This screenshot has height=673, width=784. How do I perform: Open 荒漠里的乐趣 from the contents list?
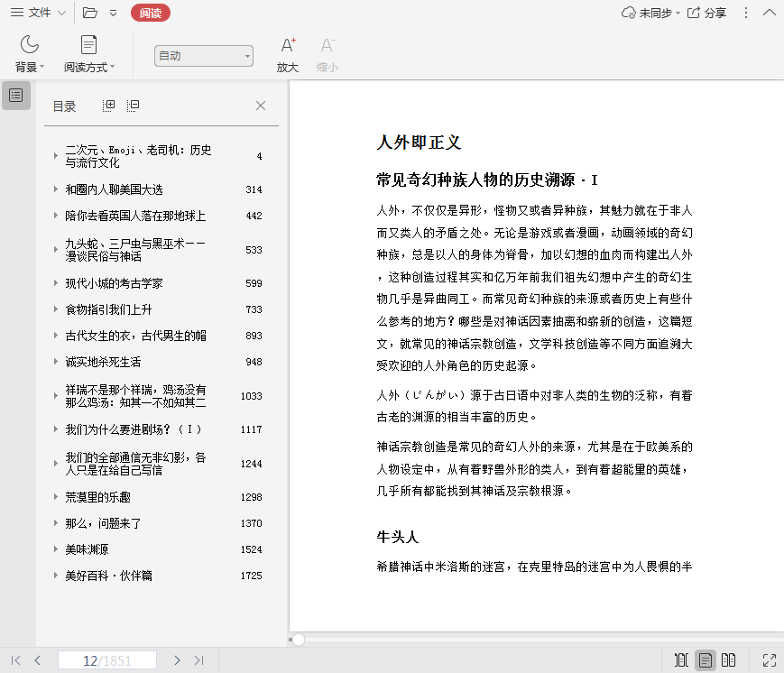(x=97, y=497)
